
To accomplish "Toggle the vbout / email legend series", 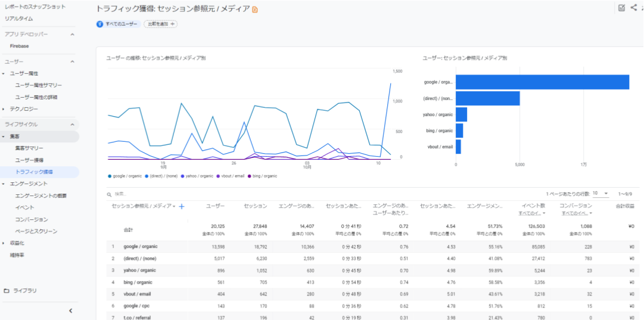I will 232,176.
